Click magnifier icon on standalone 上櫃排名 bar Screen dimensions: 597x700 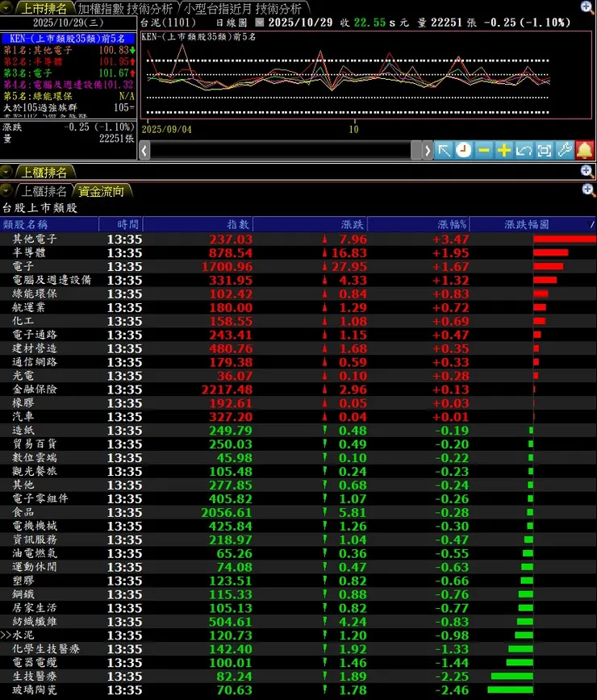point(587,171)
